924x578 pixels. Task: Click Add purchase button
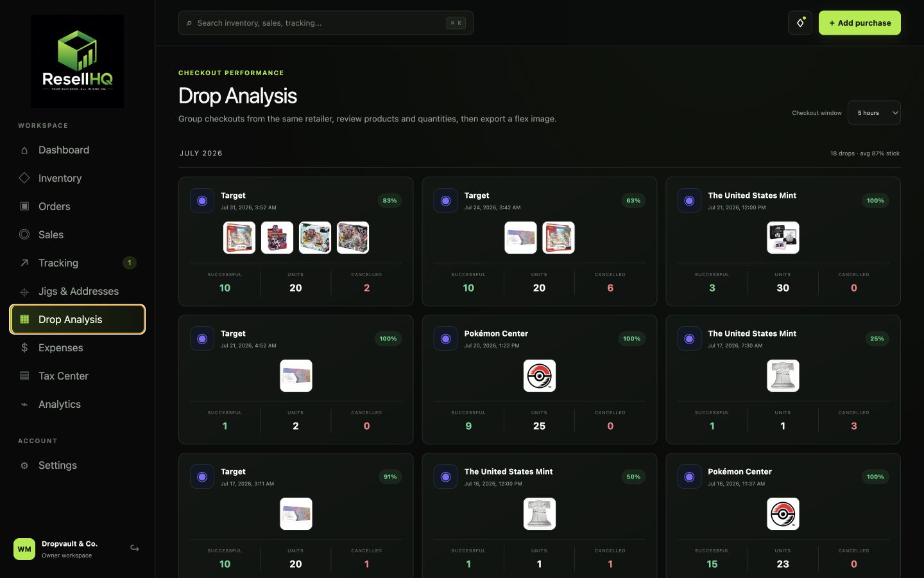pos(859,23)
